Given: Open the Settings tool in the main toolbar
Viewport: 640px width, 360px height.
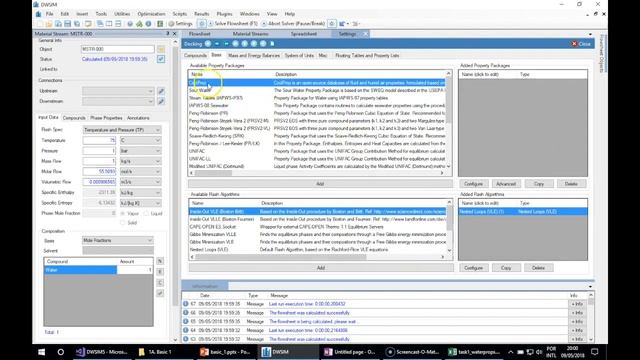Looking at the screenshot, I should tap(180, 24).
